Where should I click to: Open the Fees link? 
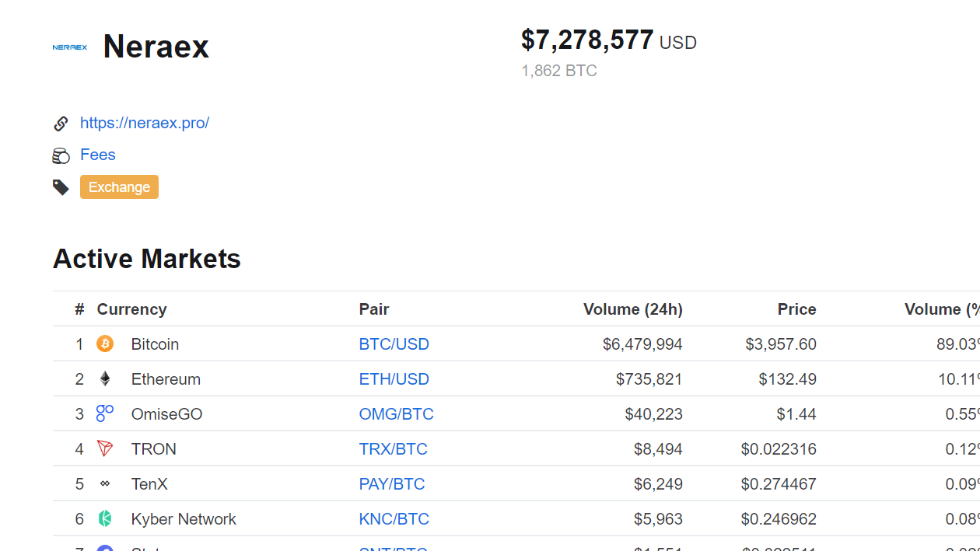click(98, 155)
